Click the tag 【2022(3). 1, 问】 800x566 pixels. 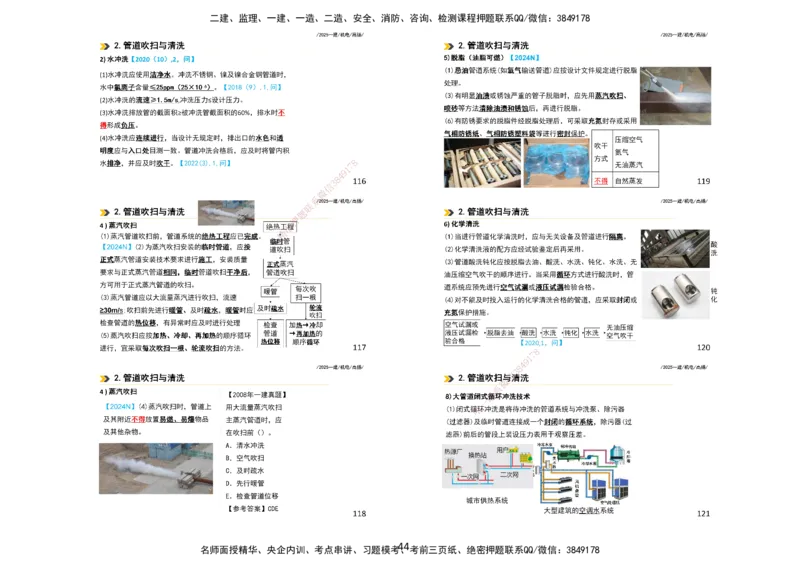point(205,163)
